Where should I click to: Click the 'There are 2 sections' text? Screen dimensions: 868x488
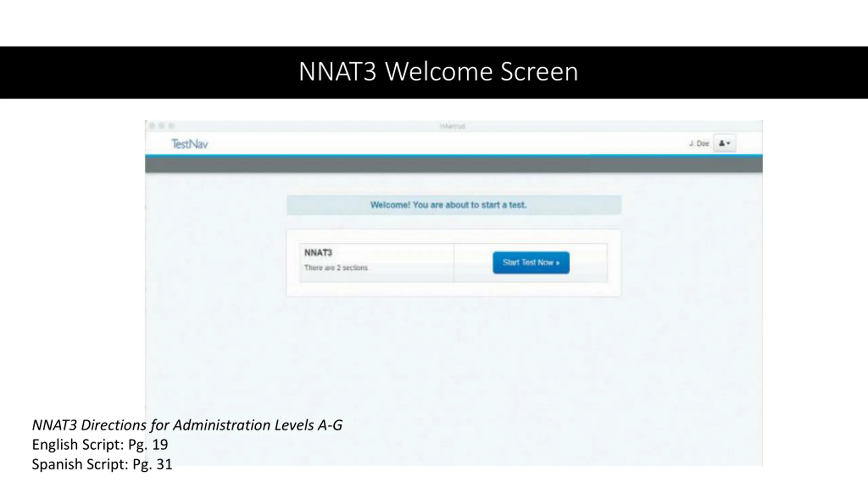pos(336,268)
